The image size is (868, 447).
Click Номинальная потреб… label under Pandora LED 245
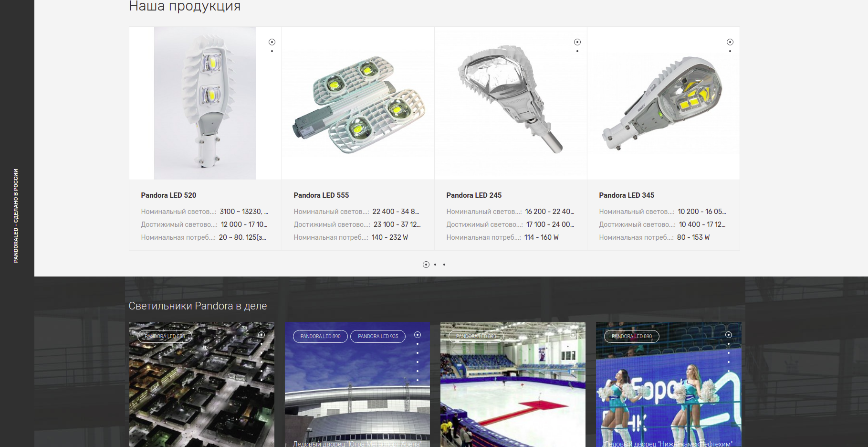[x=483, y=237]
